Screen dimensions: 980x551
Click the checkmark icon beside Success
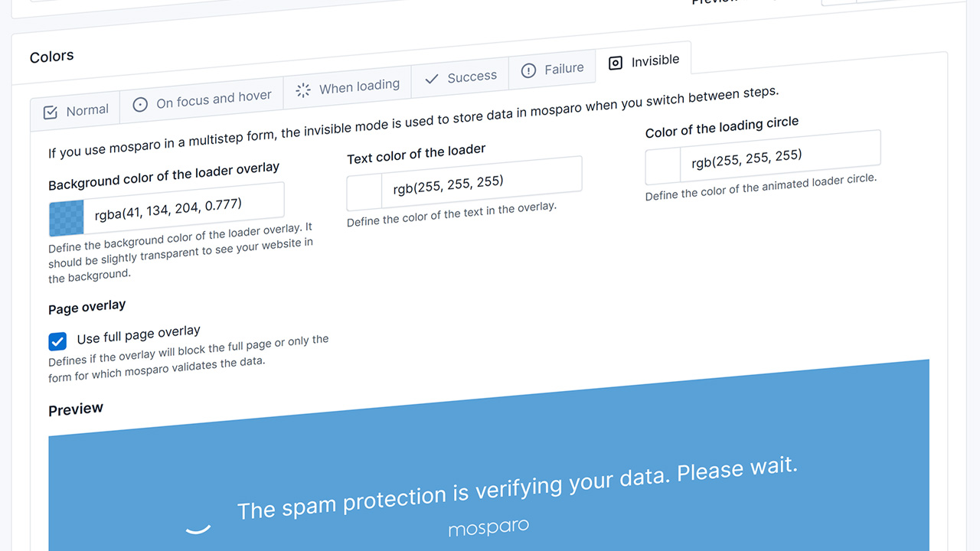[x=432, y=79]
